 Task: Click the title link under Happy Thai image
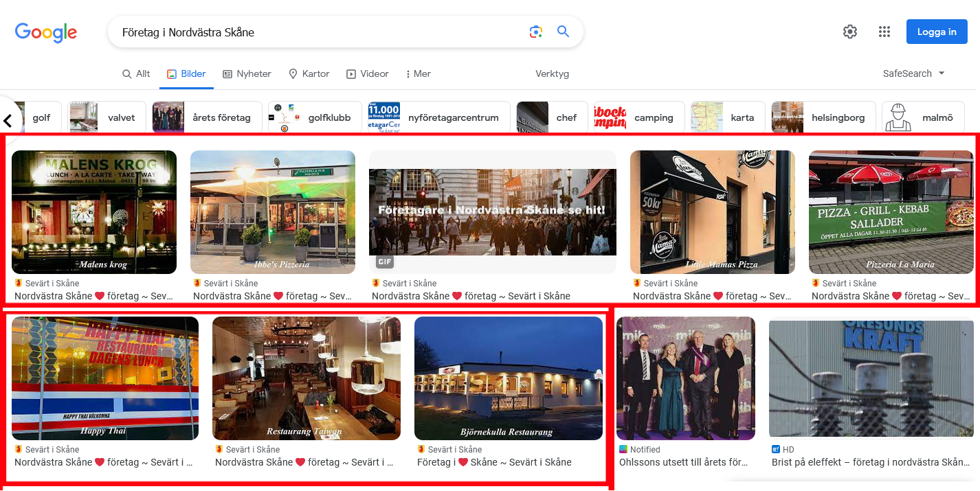105,462
